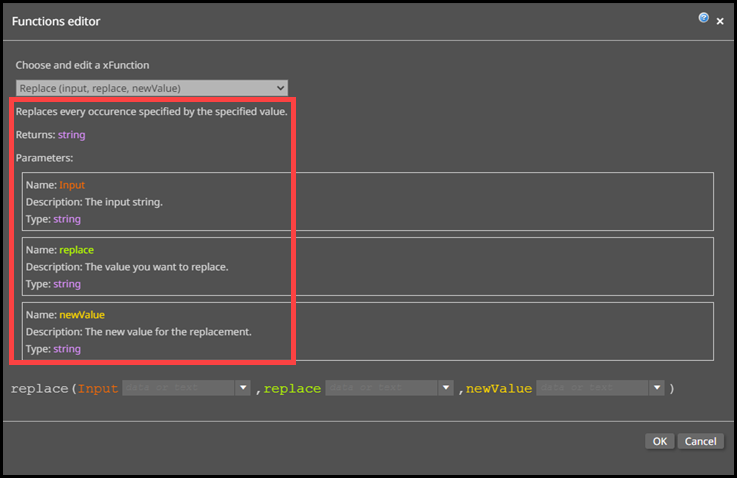This screenshot has width=737, height=478.
Task: Open the xFunction selection dropdown
Action: (152, 88)
